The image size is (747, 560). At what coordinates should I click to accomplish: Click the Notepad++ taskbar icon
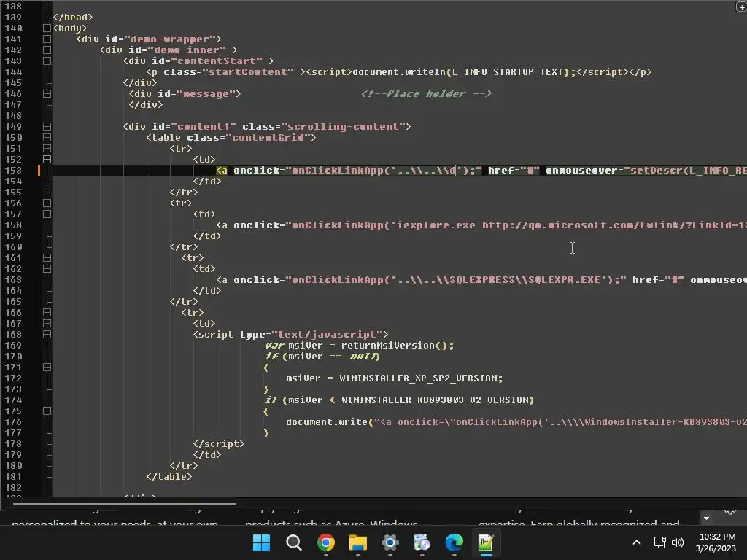[x=486, y=542]
